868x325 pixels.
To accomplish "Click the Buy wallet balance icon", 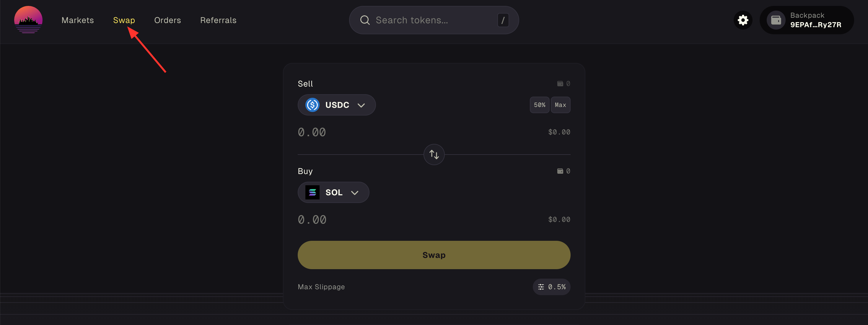I will (x=560, y=171).
